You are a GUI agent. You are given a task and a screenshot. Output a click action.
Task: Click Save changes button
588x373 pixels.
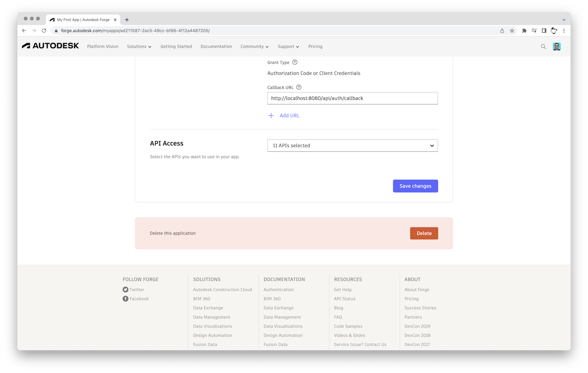pos(416,186)
